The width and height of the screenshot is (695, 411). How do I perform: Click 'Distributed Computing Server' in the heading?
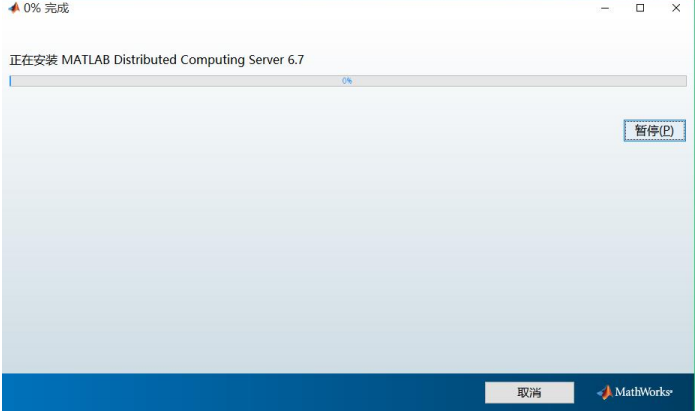199,60
